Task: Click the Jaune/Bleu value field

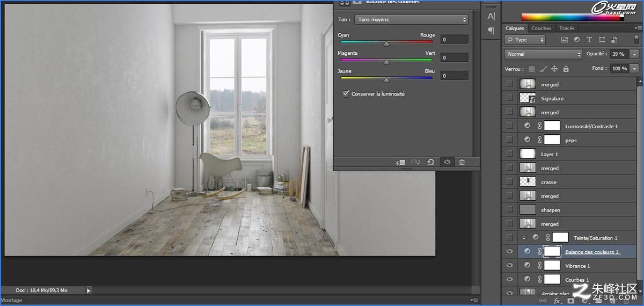Action: point(455,76)
